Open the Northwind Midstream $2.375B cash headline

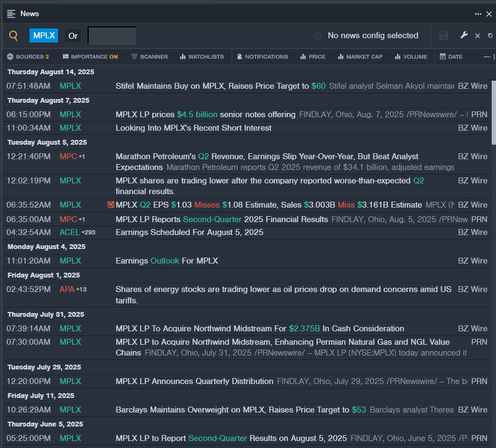[x=260, y=329]
